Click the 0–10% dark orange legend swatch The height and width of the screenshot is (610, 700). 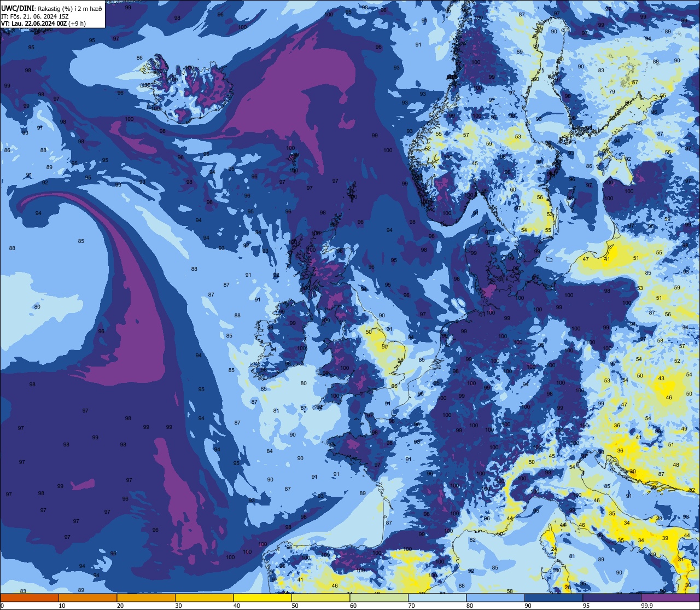(x=30, y=597)
